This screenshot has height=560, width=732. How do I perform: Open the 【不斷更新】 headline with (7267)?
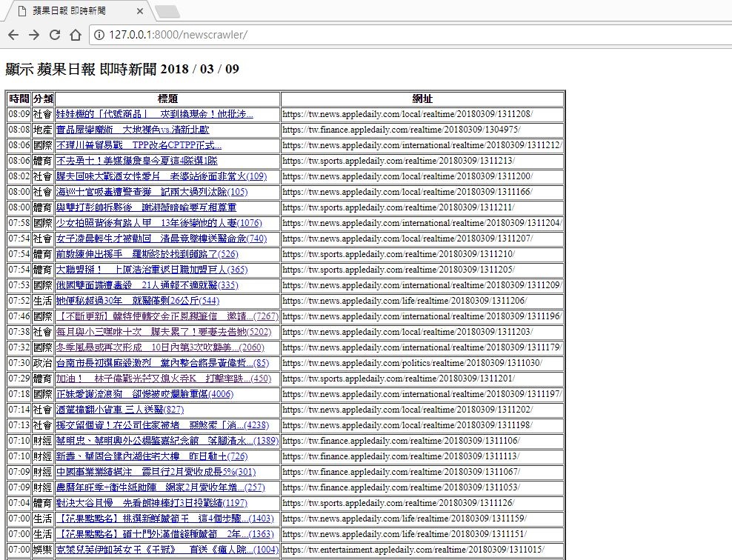[167, 316]
